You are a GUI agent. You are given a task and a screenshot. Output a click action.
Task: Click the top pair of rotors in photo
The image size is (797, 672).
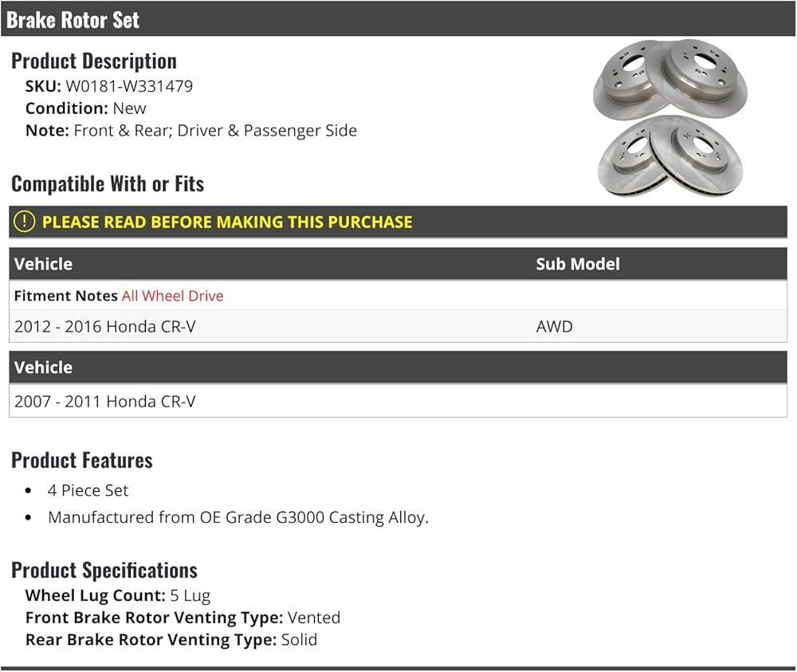click(670, 79)
